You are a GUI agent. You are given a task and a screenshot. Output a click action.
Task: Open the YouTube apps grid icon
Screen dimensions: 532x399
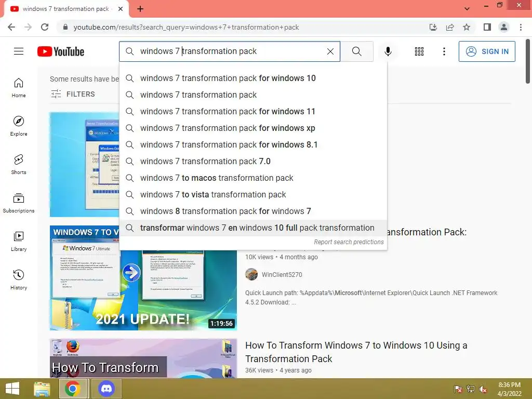click(x=419, y=51)
